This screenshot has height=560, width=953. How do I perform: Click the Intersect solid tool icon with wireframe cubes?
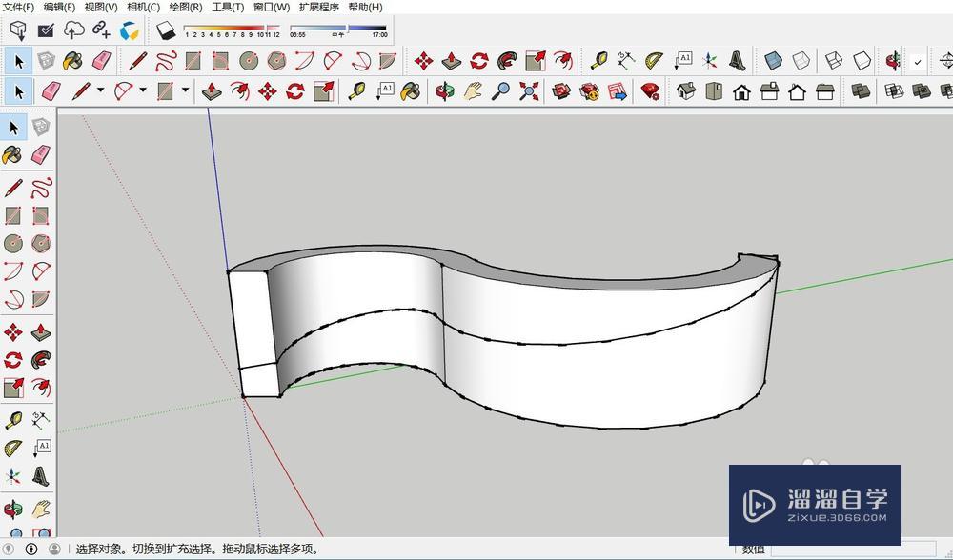pos(894,91)
